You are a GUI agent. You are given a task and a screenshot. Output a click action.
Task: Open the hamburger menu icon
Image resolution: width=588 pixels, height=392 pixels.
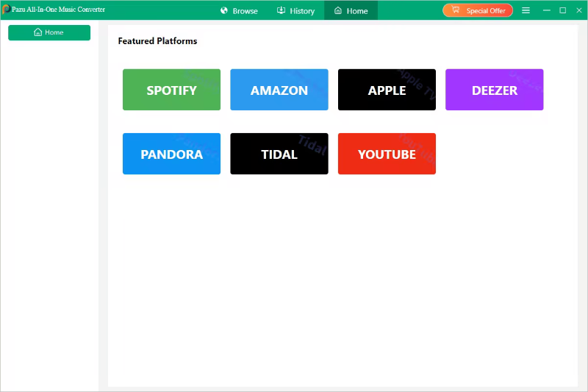pyautogui.click(x=526, y=10)
